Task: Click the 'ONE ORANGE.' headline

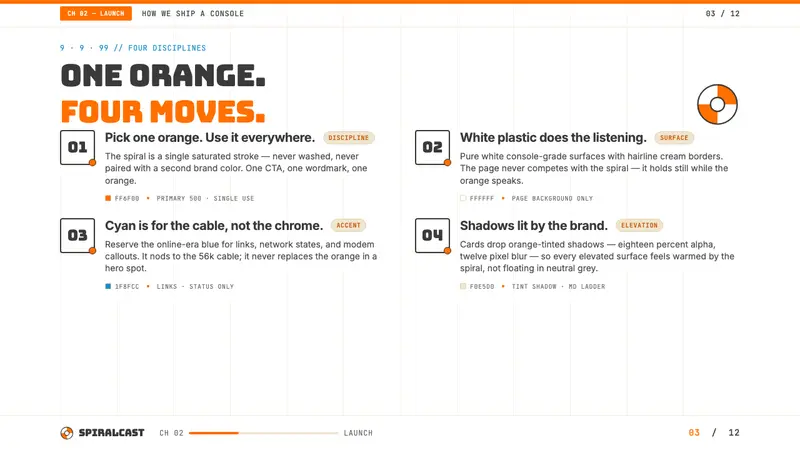Action: click(x=163, y=76)
